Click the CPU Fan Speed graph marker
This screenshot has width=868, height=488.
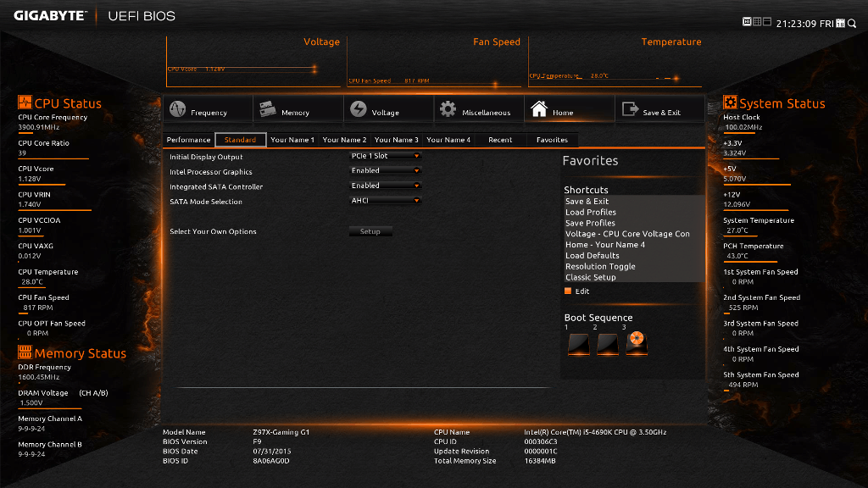[495, 85]
